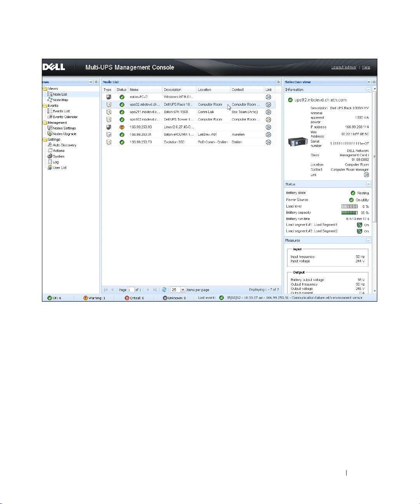420x504 pixels.
Task: Click the System gear icon
Action: (50, 156)
